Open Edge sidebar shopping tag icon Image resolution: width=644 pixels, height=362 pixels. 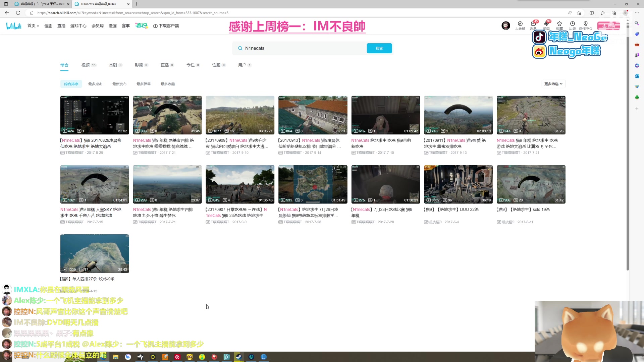pyautogui.click(x=637, y=34)
